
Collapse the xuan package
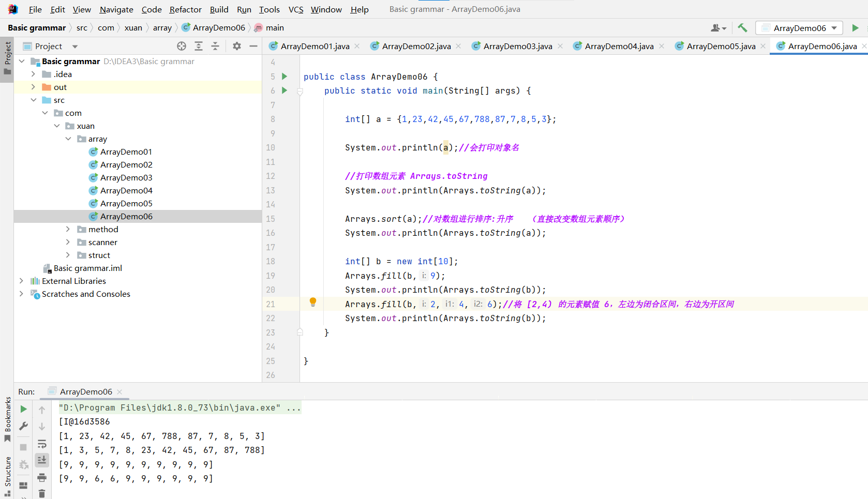[x=56, y=126]
